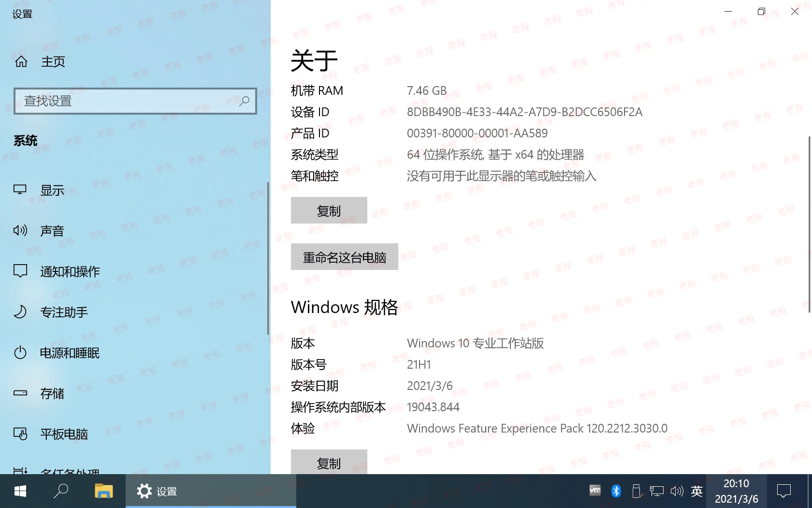Open 专注助手 settings page
This screenshot has height=508, width=812.
pos(64,312)
